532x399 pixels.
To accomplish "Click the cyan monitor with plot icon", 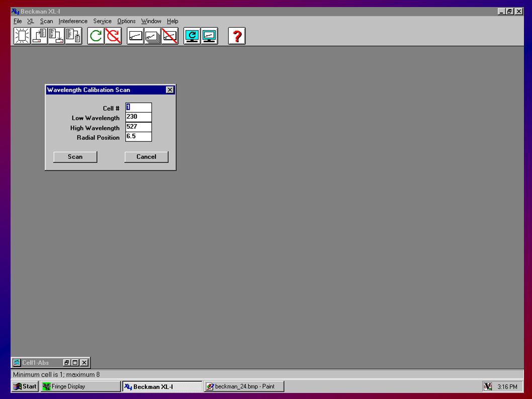I will (x=209, y=36).
